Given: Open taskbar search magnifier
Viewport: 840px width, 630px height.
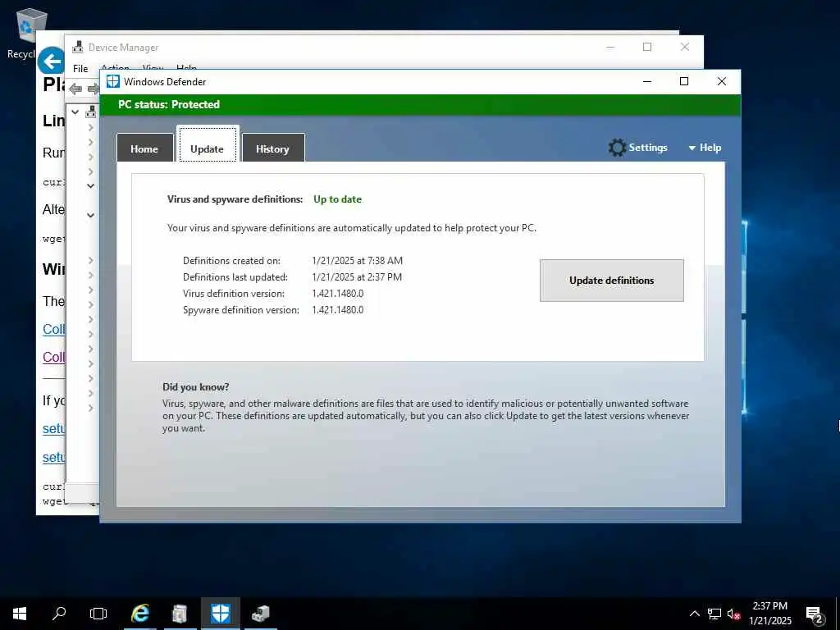Looking at the screenshot, I should point(59,614).
